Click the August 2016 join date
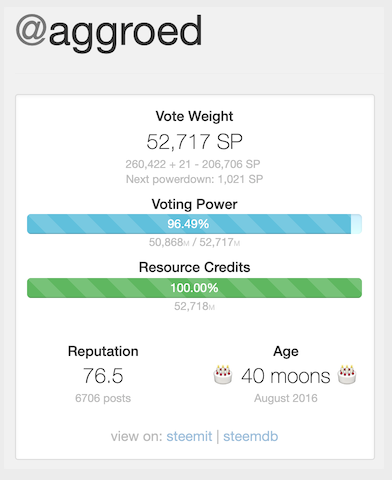 (x=286, y=398)
